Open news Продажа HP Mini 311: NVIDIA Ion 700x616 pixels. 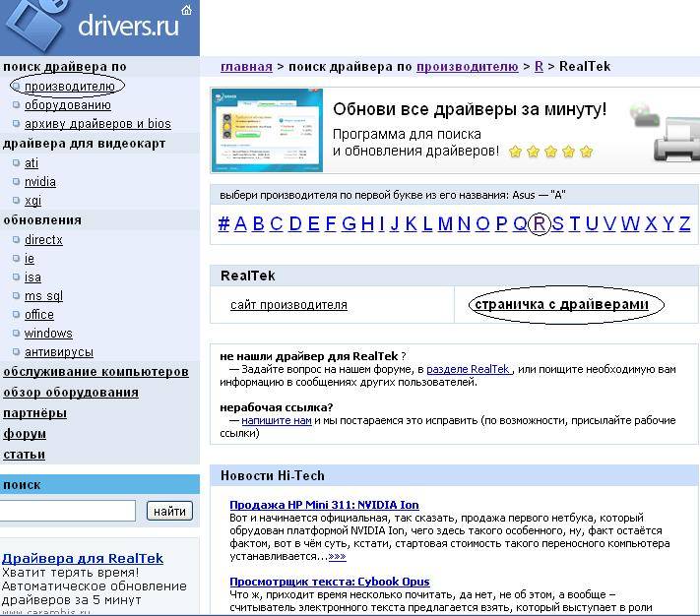324,505
